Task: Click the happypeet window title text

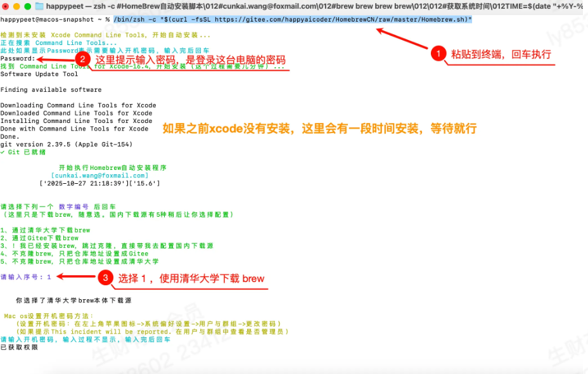Action: [x=315, y=6]
